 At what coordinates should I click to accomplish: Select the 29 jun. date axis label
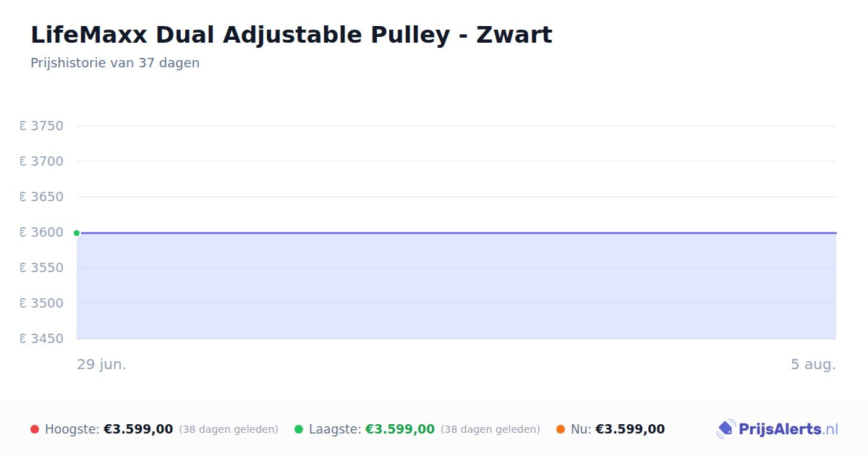pyautogui.click(x=102, y=365)
